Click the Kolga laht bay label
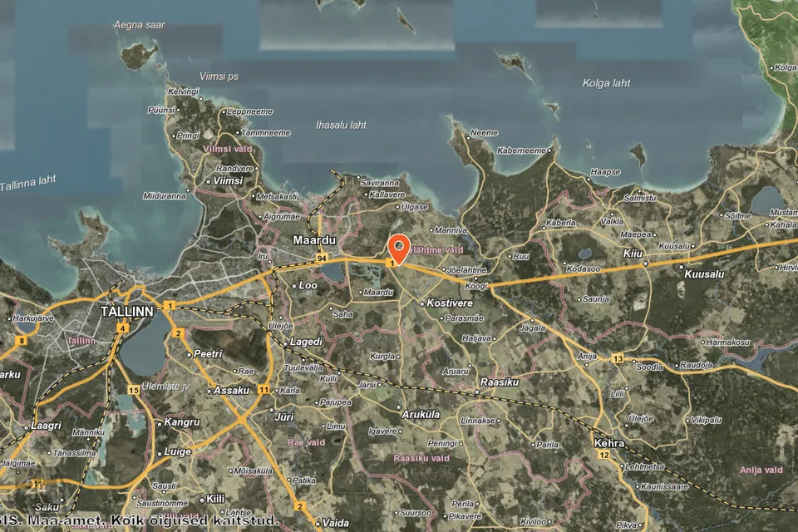The image size is (798, 532). [606, 83]
